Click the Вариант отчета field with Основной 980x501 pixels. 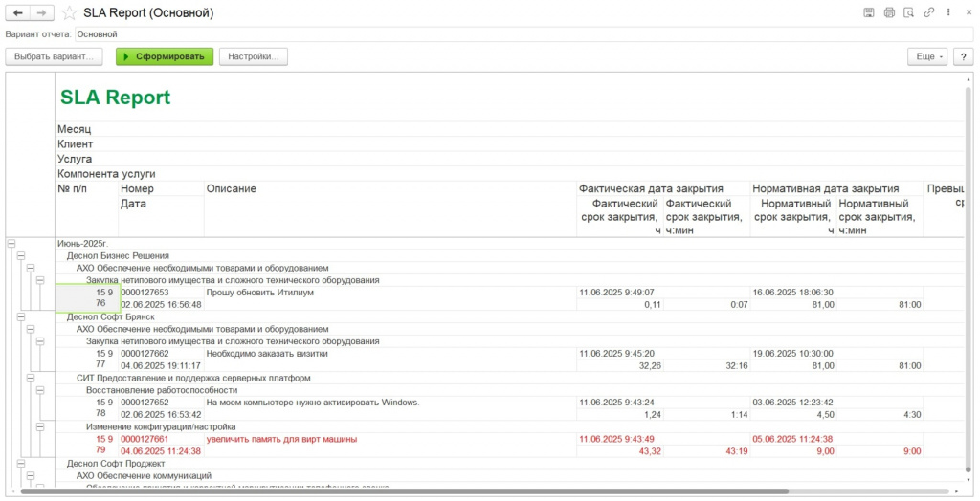[523, 34]
